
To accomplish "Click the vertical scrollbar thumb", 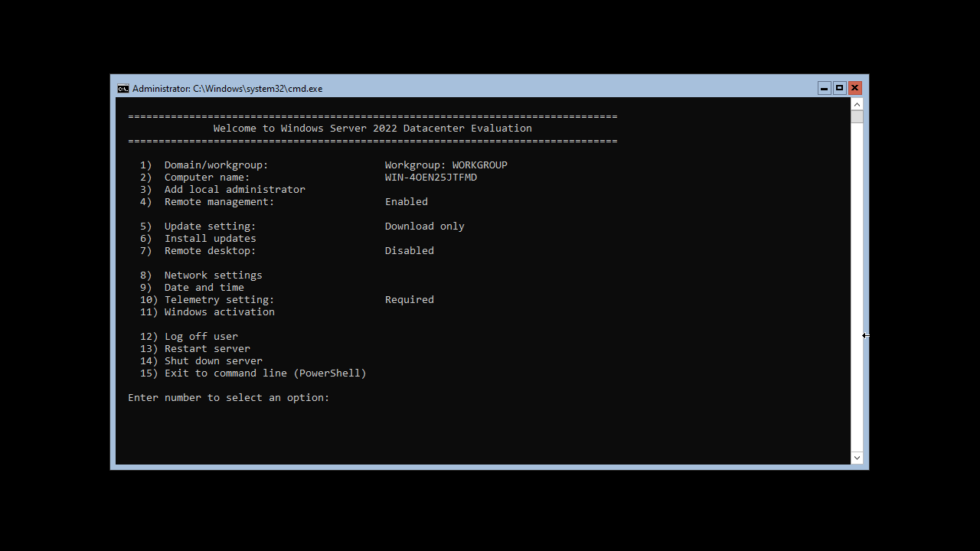I will click(857, 117).
